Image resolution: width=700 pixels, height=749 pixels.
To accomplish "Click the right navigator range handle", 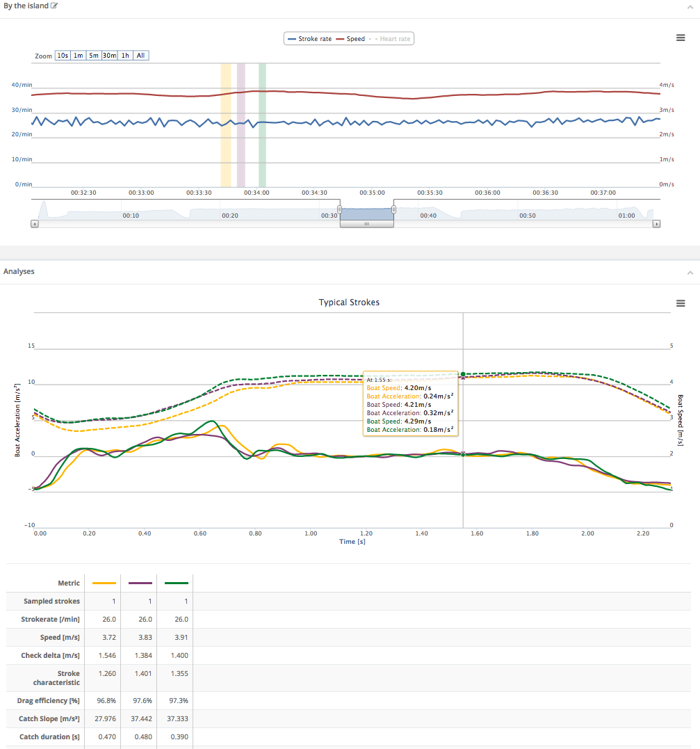I will pos(393,209).
